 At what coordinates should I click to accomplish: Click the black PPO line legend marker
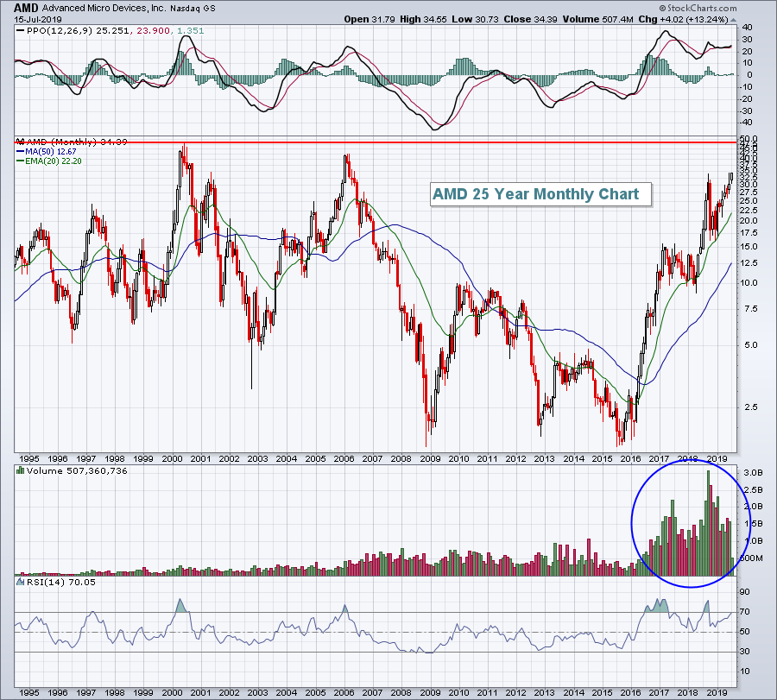pyautogui.click(x=20, y=31)
